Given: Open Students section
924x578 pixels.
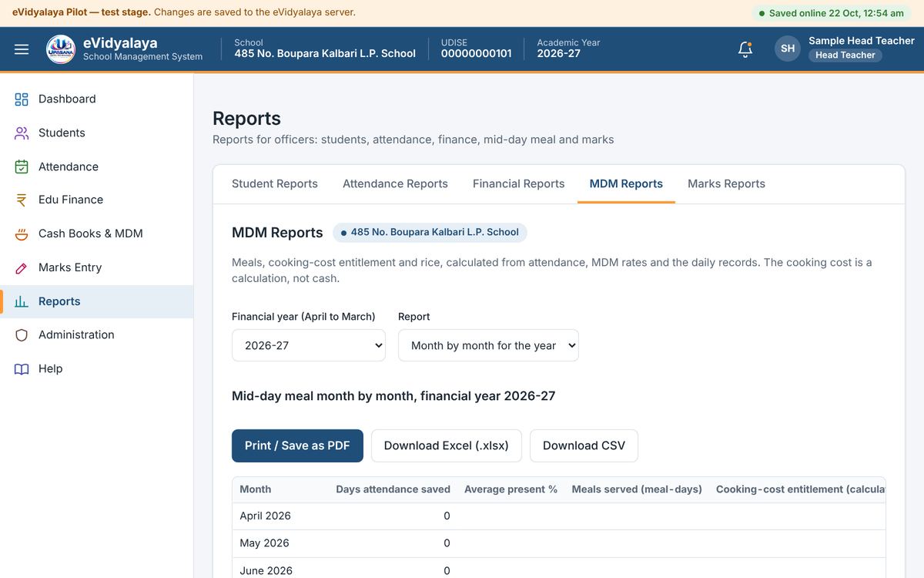Looking at the screenshot, I should pyautogui.click(x=96, y=133).
